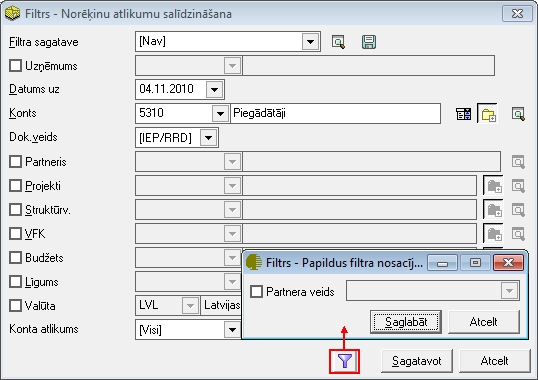Open the Dok.veids IEP/RRD dropdown
This screenshot has height=380, width=538.
209,138
